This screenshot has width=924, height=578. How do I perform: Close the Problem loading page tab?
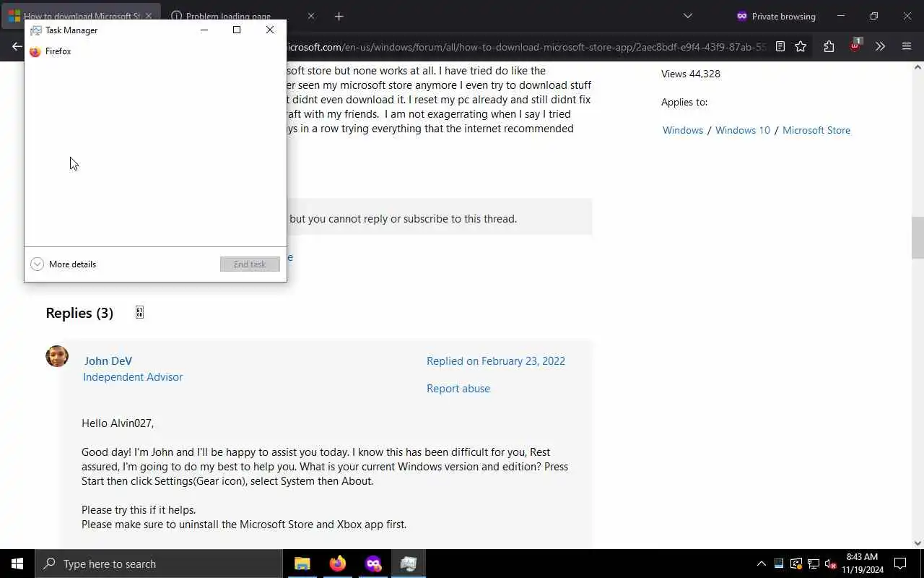click(311, 16)
